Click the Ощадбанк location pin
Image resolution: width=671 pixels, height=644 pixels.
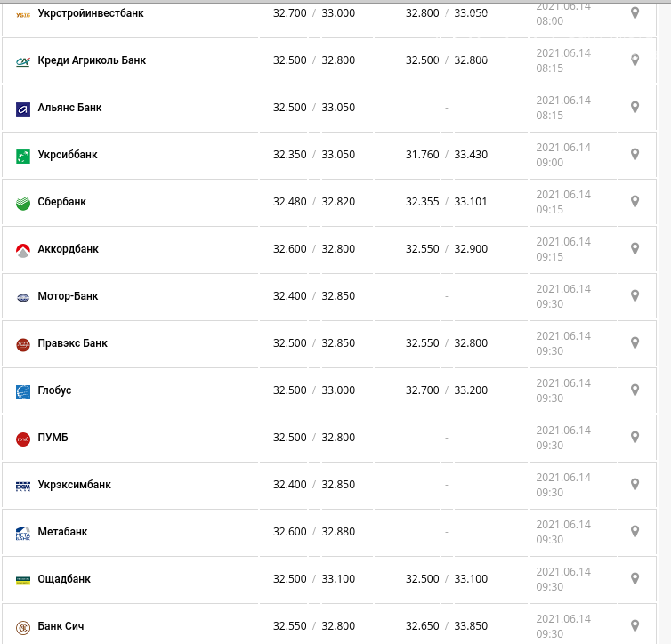635,579
